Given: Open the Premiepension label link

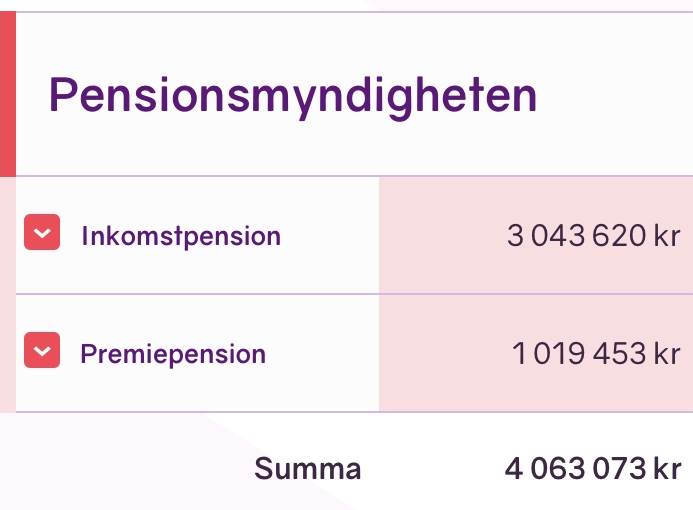Looking at the screenshot, I should pyautogui.click(x=173, y=354).
